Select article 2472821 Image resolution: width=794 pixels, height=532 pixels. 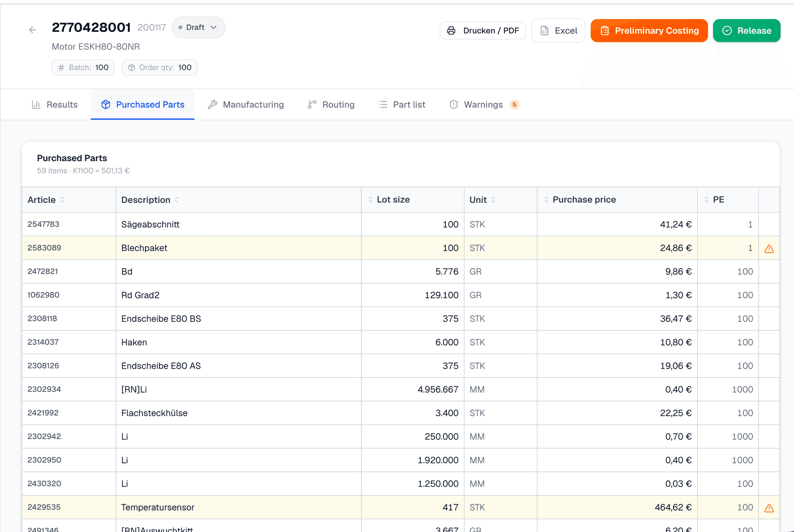click(42, 272)
